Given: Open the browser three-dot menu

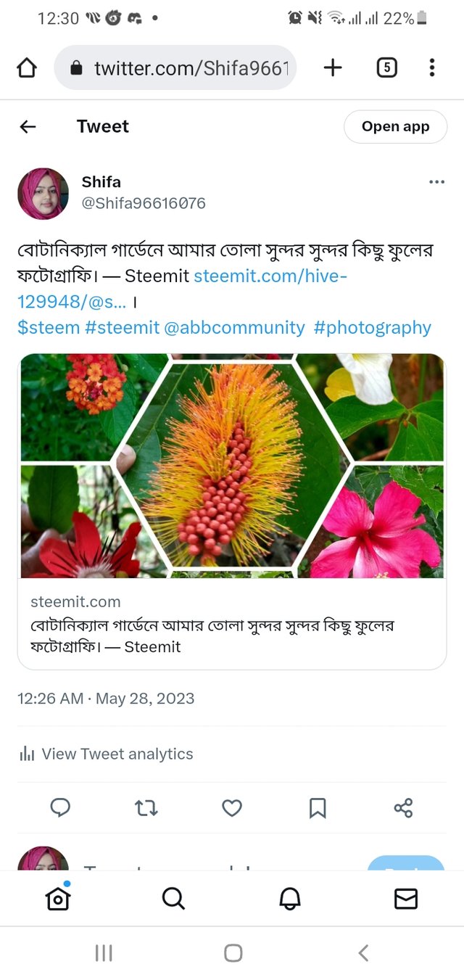Looking at the screenshot, I should click(431, 68).
